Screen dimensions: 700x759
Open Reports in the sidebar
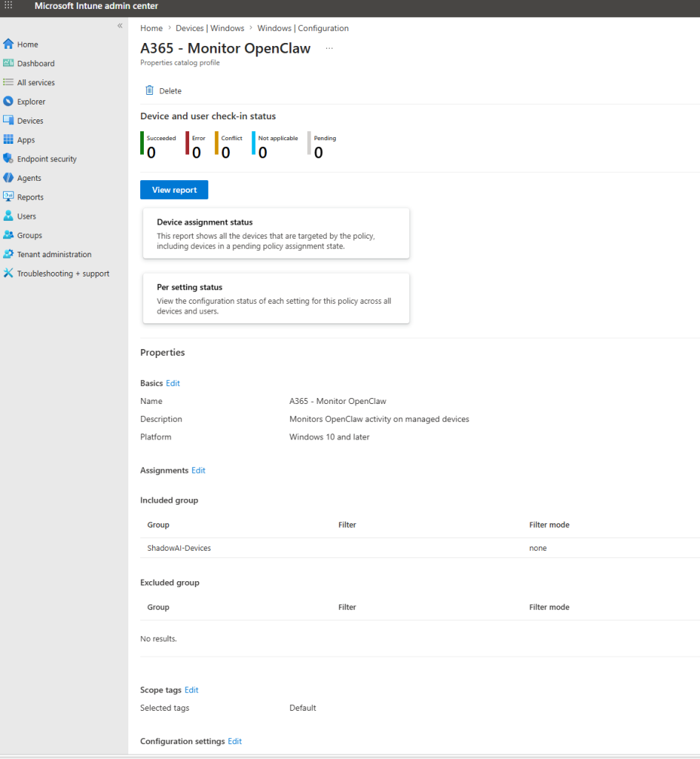tap(30, 197)
